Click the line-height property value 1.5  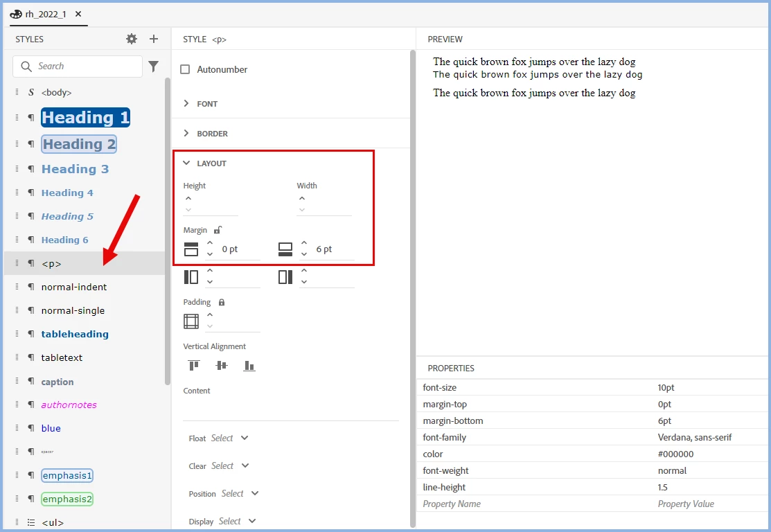[662, 487]
